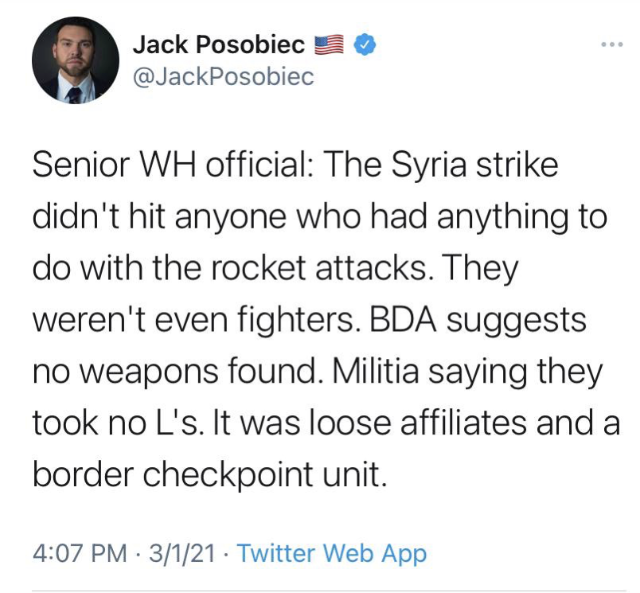Open the three-dot more options menu

pyautogui.click(x=612, y=44)
